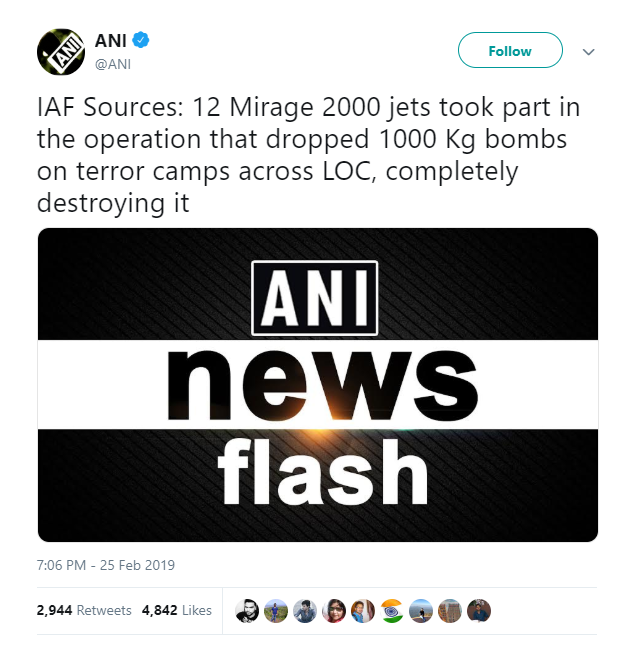Click the blue verified badge beside ANI
Image resolution: width=634 pixels, height=647 pixels.
coord(141,40)
